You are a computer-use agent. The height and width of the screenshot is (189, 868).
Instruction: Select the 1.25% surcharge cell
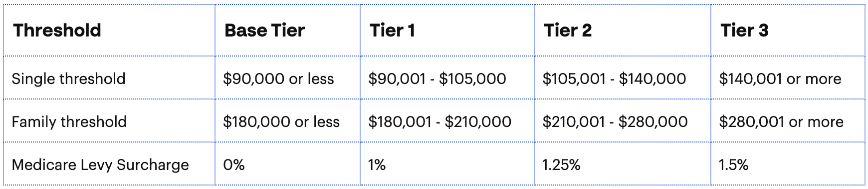click(x=623, y=164)
